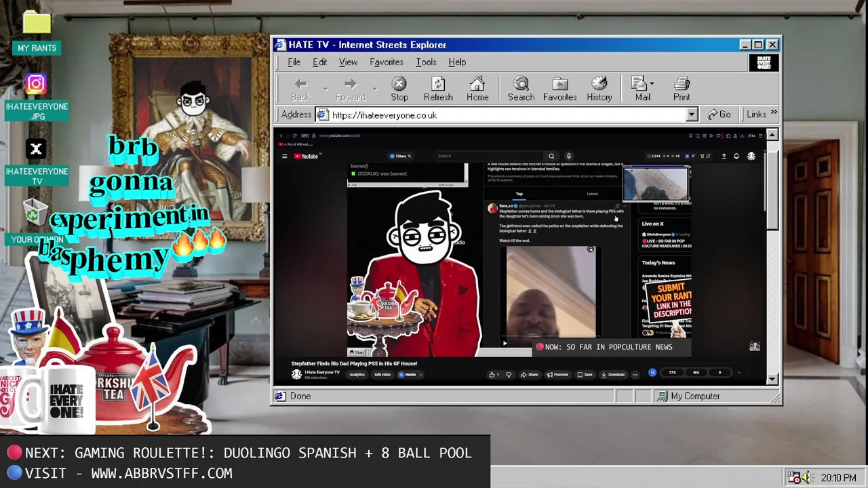Viewport: 868px width, 488px height.
Task: Open the video's three-dot more actions
Action: point(635,374)
